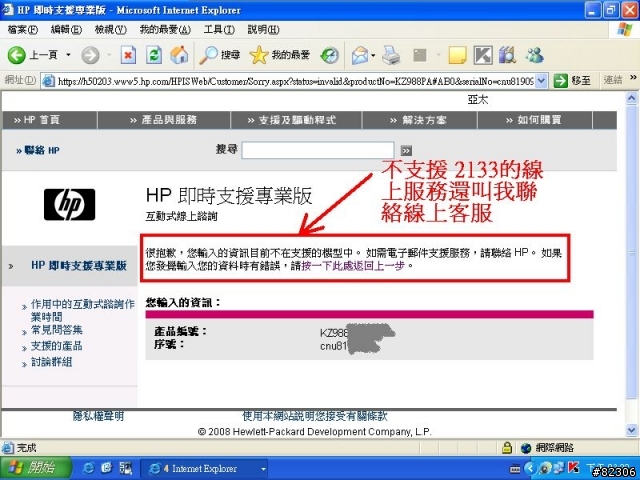Click the Kaspersky K tray icon

coord(573,468)
